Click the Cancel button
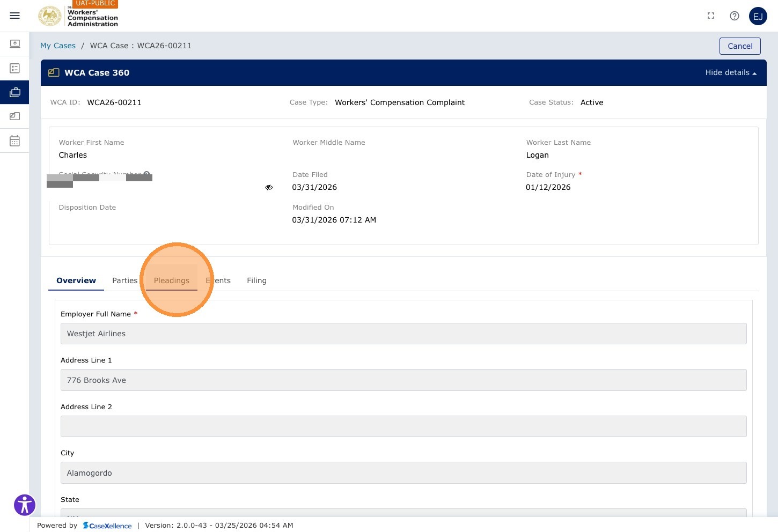 pyautogui.click(x=740, y=46)
